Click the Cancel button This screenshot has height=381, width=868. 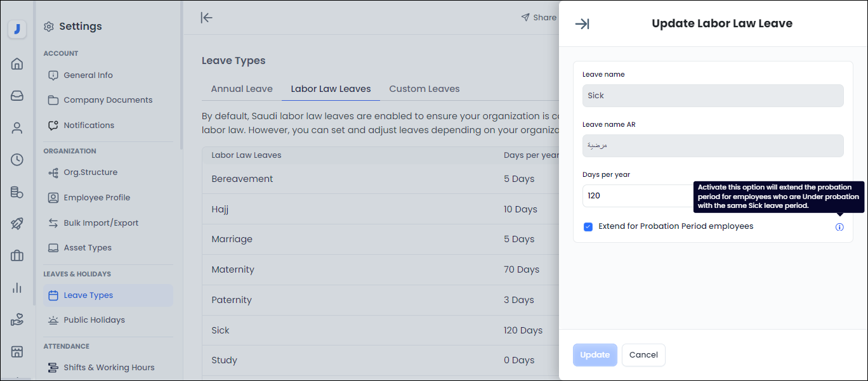click(x=643, y=355)
